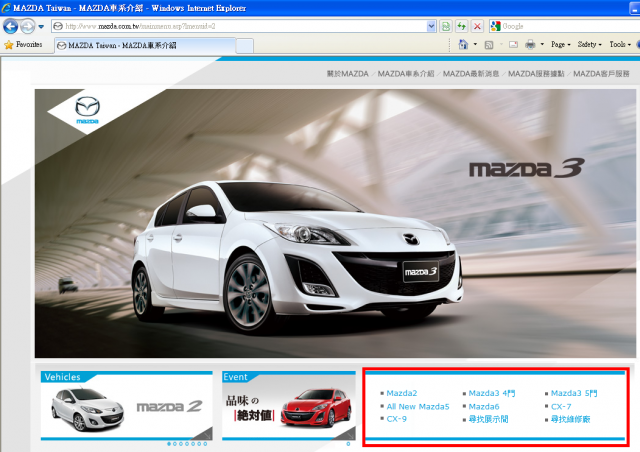Open the recent pages dropdown arrow
This screenshot has height=452, width=640.
pos(41,27)
